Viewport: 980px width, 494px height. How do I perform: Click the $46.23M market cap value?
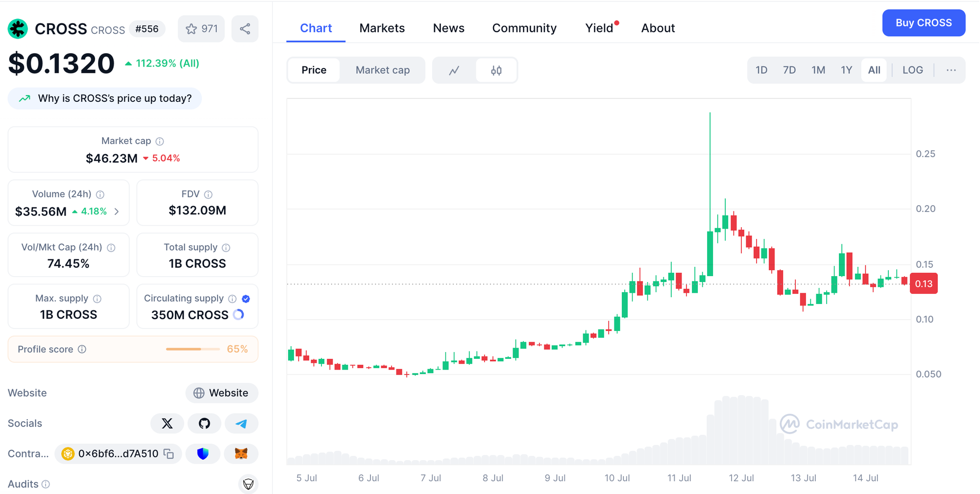(x=112, y=158)
